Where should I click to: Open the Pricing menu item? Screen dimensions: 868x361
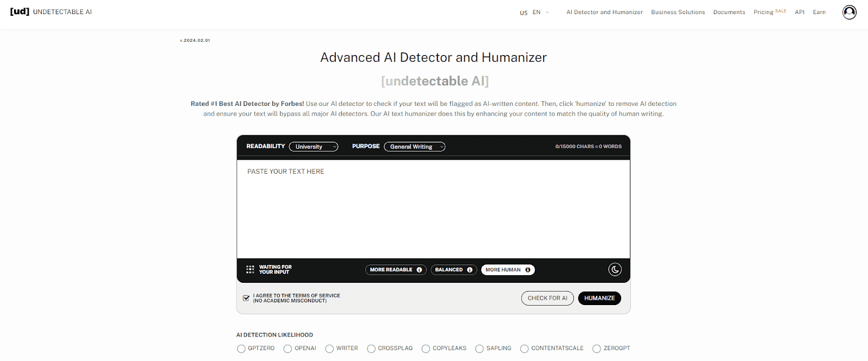point(763,12)
